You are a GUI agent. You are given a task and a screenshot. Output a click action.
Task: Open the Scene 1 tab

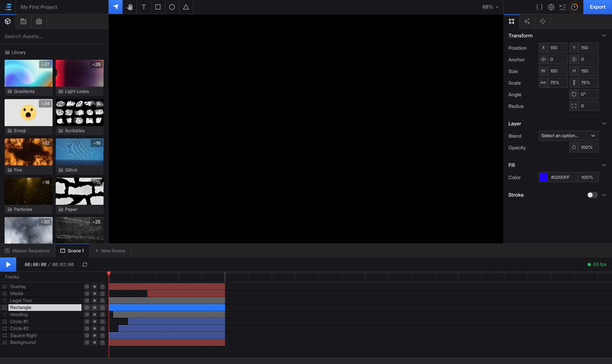point(72,251)
